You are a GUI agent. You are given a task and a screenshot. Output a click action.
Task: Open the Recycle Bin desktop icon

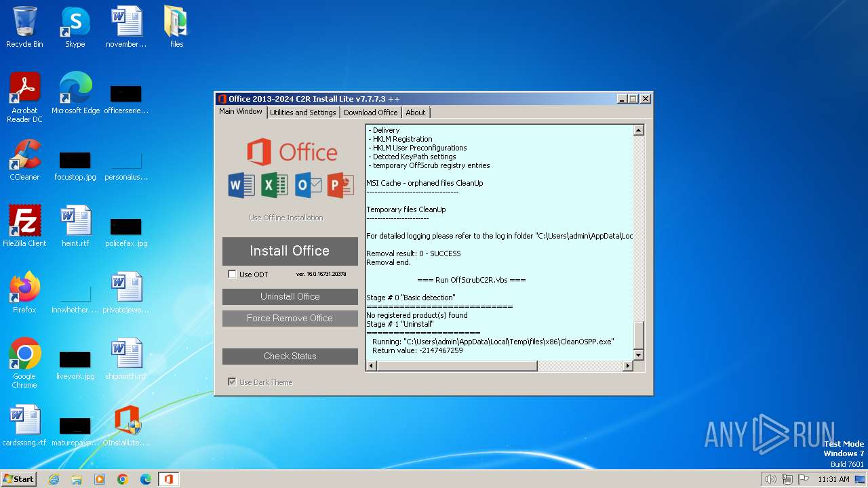click(x=24, y=27)
